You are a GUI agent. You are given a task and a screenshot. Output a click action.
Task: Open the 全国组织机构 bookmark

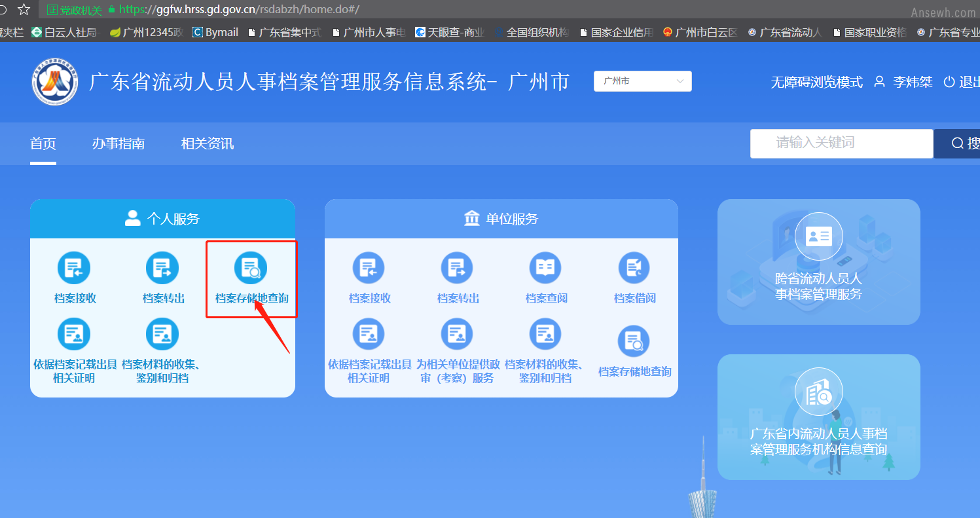coord(532,32)
